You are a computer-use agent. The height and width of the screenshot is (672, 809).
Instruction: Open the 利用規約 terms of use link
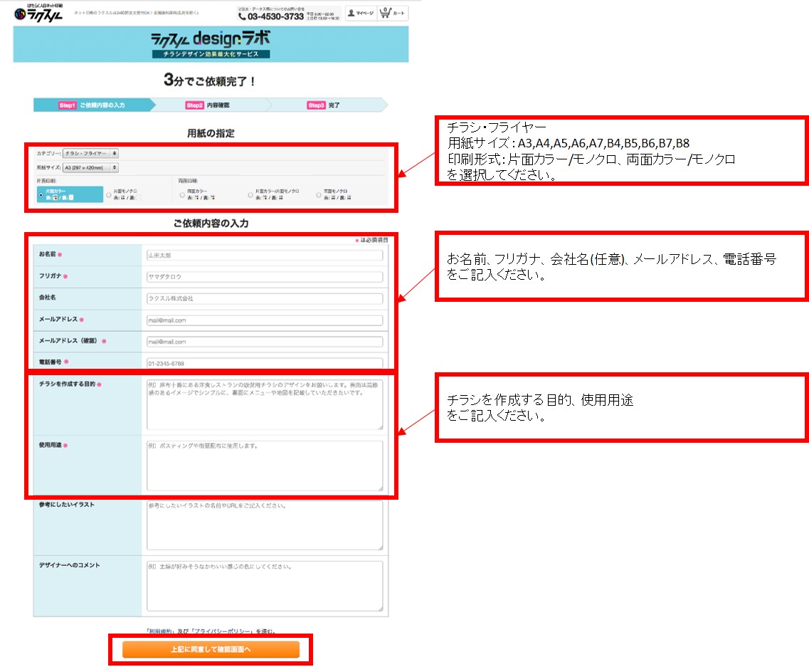click(157, 631)
